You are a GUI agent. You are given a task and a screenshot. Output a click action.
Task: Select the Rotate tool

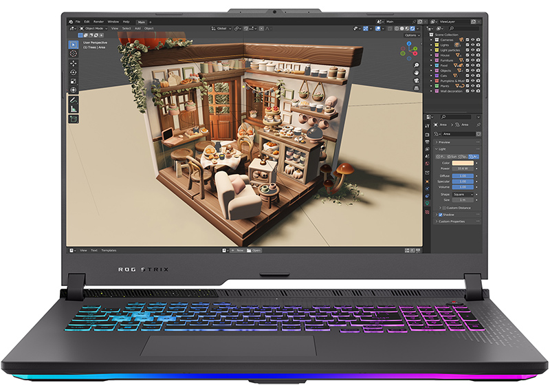(x=74, y=72)
